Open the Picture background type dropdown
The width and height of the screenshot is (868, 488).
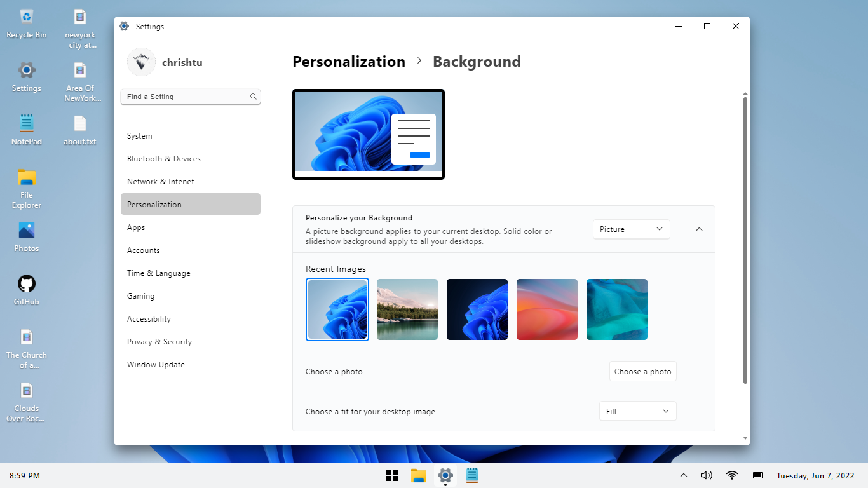pos(631,229)
